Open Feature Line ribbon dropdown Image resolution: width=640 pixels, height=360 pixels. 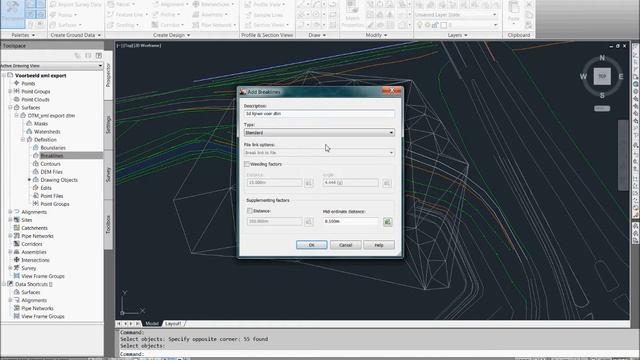pos(127,15)
